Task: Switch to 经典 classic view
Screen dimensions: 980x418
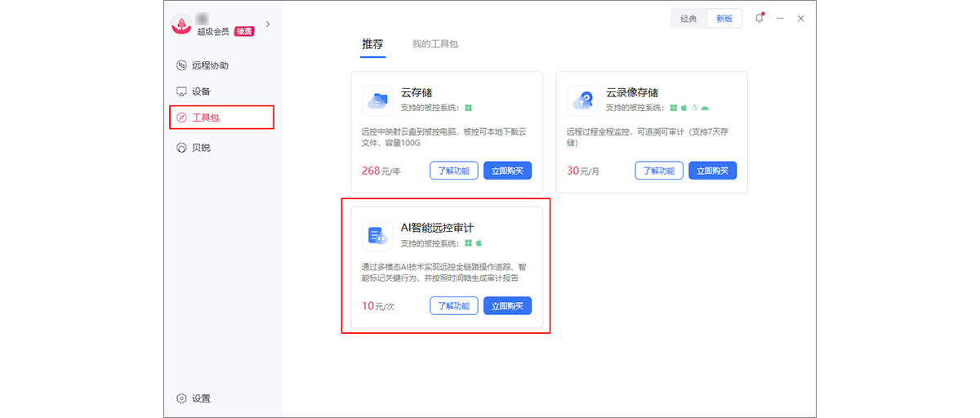Action: pos(688,19)
